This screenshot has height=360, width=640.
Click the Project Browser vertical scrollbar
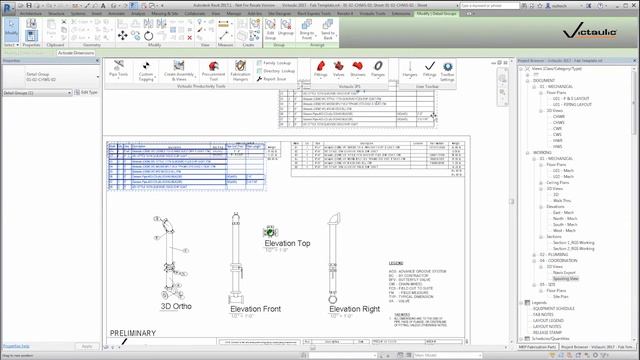coord(635,102)
